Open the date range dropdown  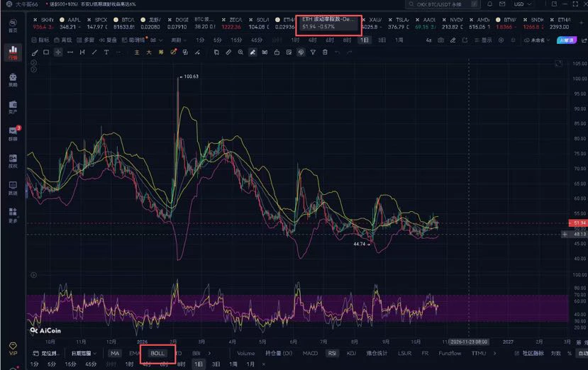(x=84, y=353)
